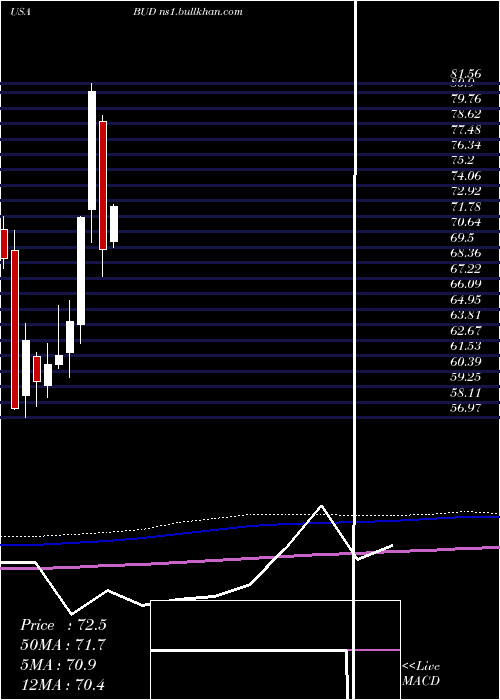Select the 74.06 axis value

point(466,175)
